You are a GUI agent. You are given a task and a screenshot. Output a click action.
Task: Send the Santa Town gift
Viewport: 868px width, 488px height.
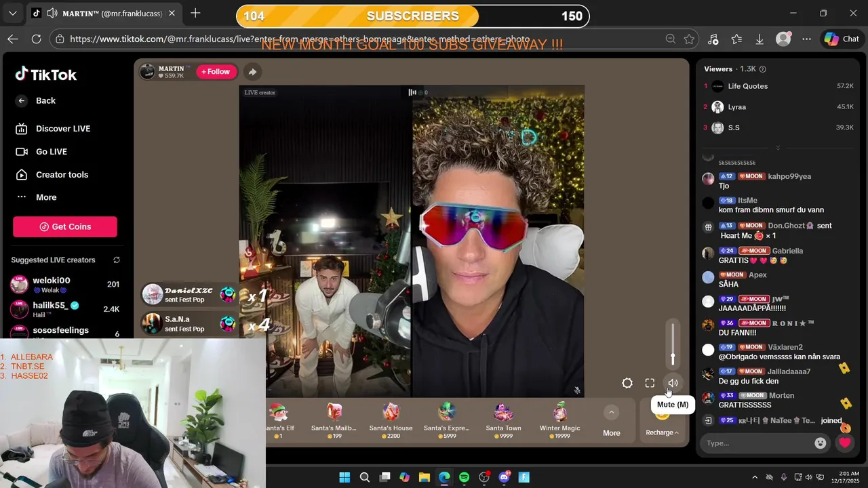pyautogui.click(x=503, y=420)
